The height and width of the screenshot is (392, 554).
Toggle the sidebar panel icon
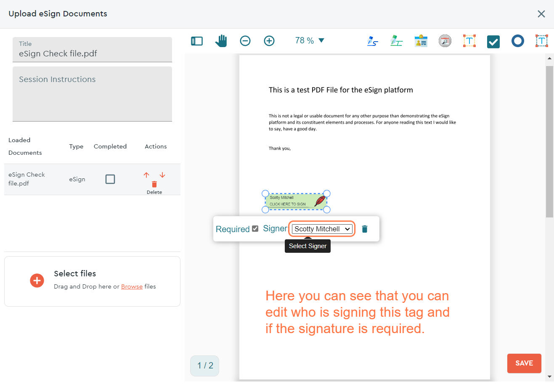tap(197, 41)
